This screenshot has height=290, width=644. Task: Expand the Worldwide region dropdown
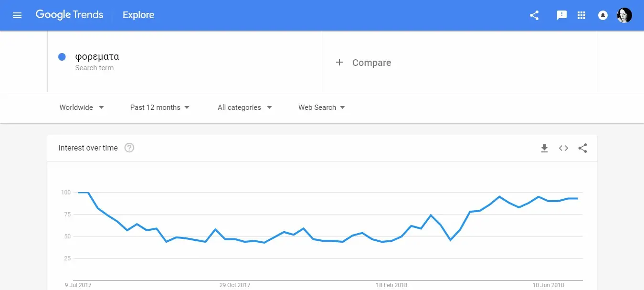[82, 107]
